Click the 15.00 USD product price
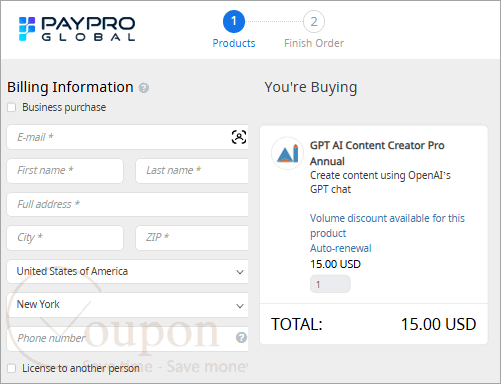This screenshot has height=384, width=501. pos(335,264)
